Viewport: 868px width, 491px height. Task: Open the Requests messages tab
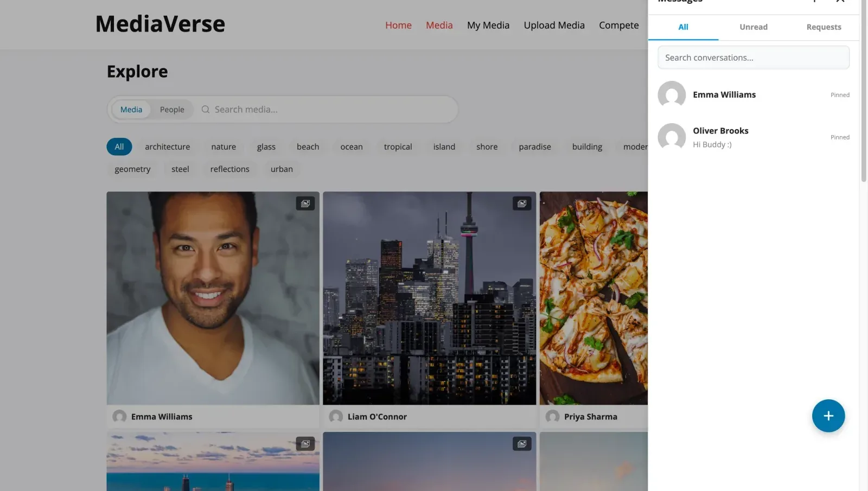pyautogui.click(x=824, y=27)
